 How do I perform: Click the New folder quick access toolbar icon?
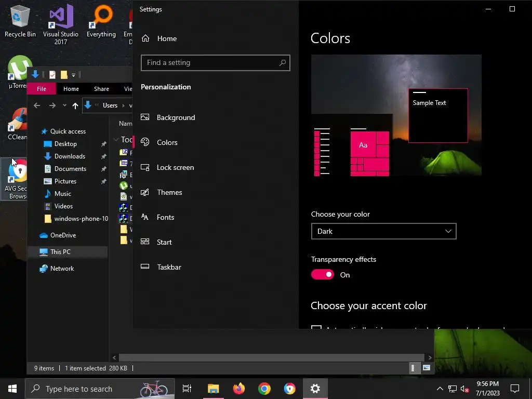click(x=64, y=75)
